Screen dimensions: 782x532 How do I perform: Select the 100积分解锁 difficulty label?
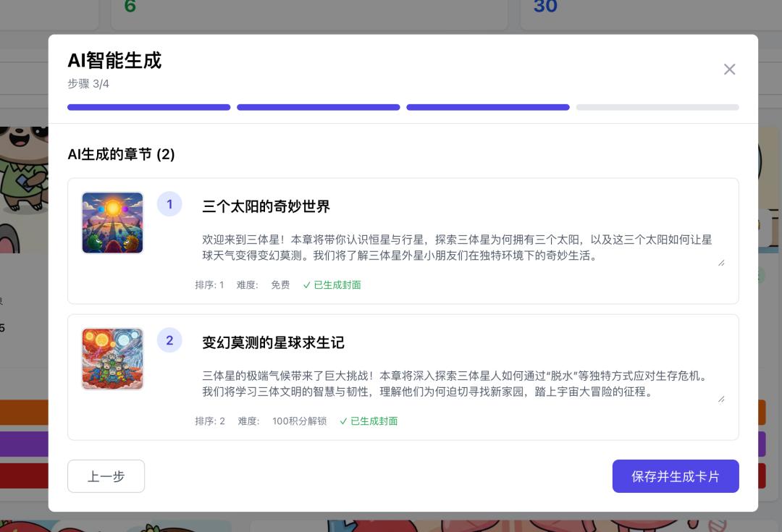299,421
